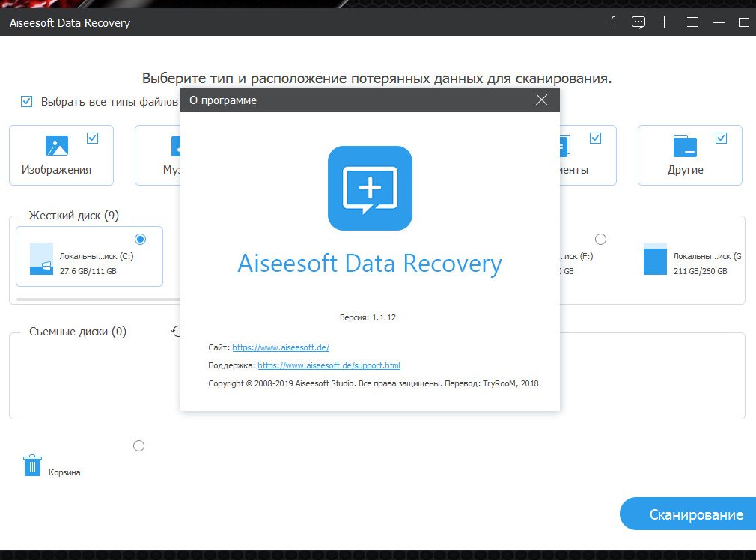Viewport: 756px width, 560px height.
Task: Click the Версия: 1.1.12 text
Action: coord(368,317)
